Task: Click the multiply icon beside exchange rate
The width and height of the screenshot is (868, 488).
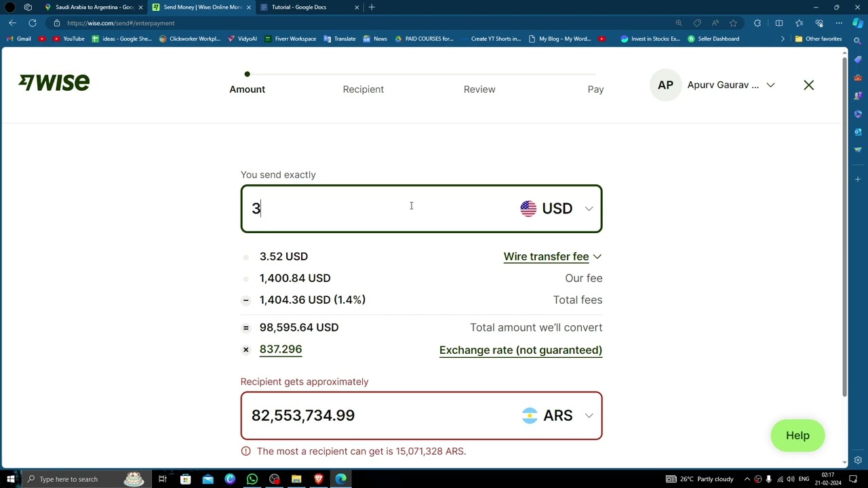Action: [245, 350]
